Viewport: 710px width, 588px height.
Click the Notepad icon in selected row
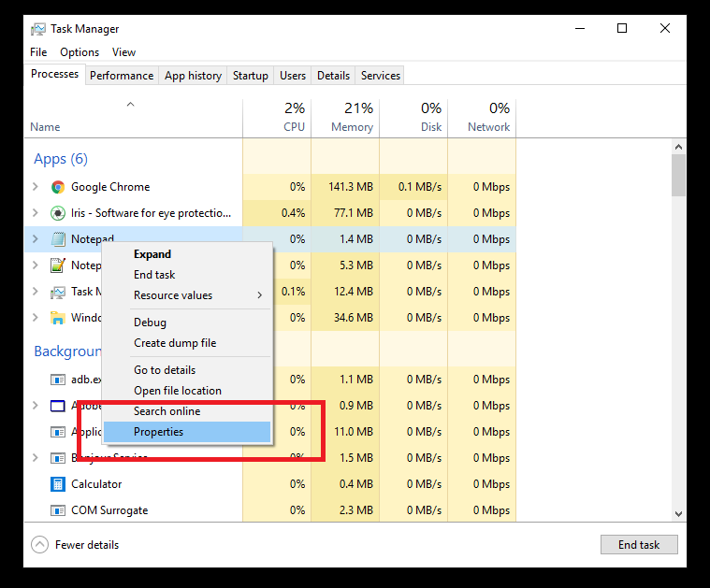coord(57,239)
